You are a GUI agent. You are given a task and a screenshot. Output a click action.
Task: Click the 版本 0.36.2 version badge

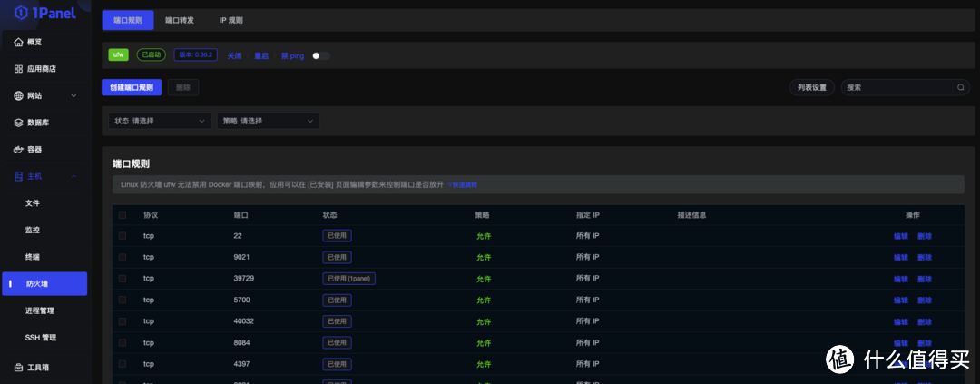coord(196,55)
